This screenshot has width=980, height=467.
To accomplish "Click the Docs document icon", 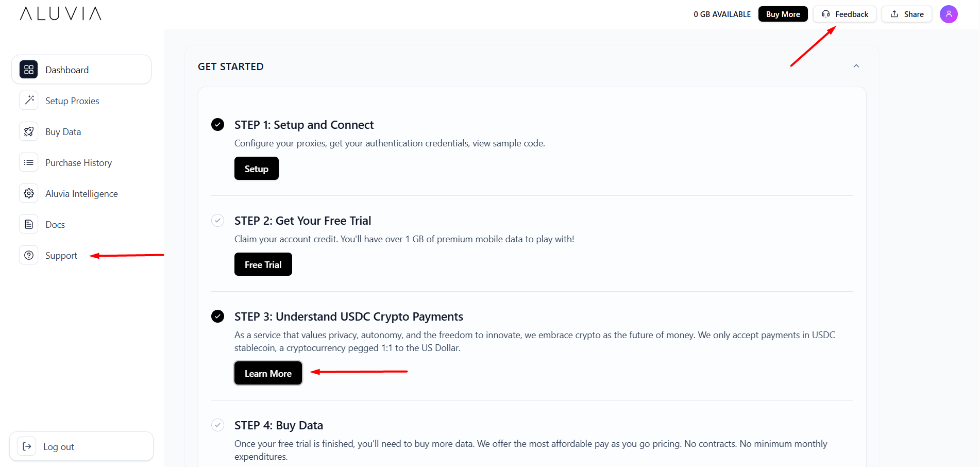I will click(x=29, y=224).
